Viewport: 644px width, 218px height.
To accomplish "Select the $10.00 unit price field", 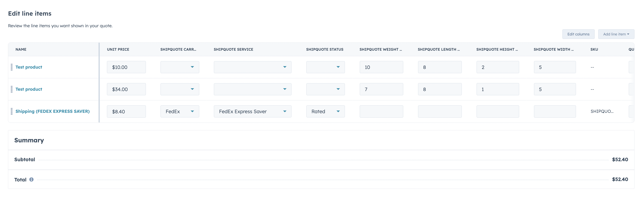I will (126, 67).
